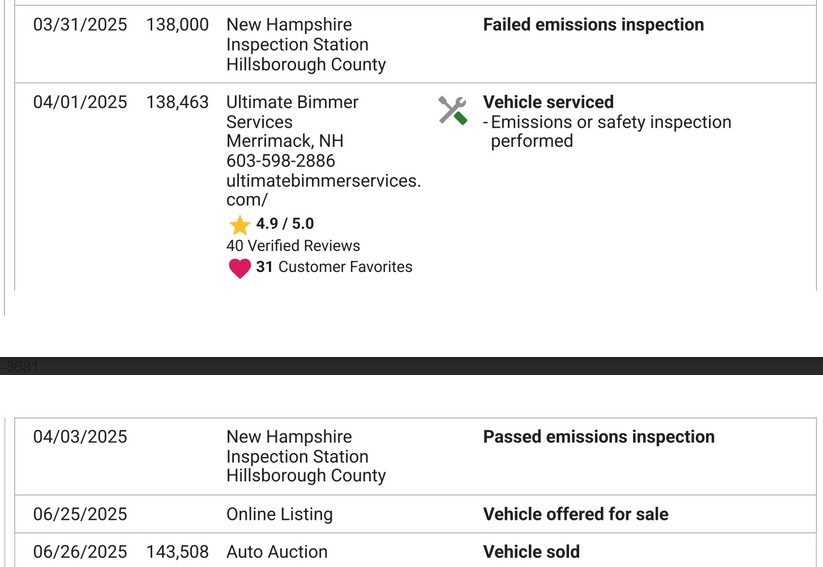The image size is (823, 567).
Task: Click the wrench and screwdriver service icon
Action: click(x=452, y=110)
